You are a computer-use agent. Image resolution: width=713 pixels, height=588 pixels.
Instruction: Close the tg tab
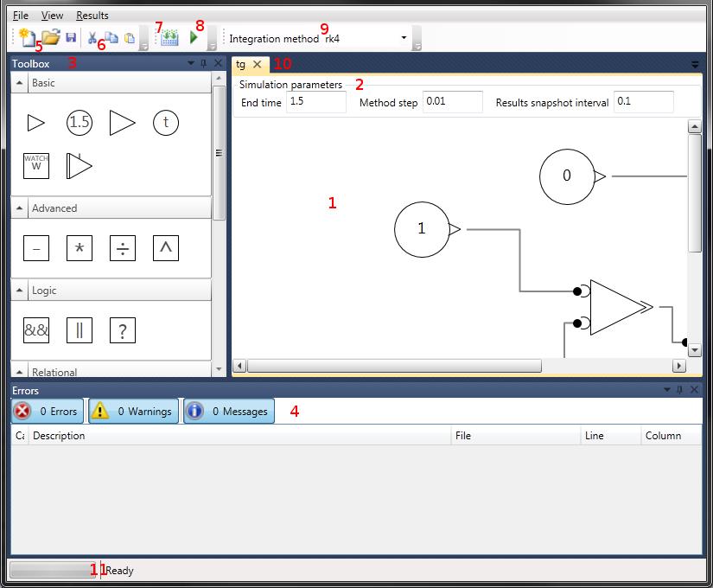(x=258, y=64)
